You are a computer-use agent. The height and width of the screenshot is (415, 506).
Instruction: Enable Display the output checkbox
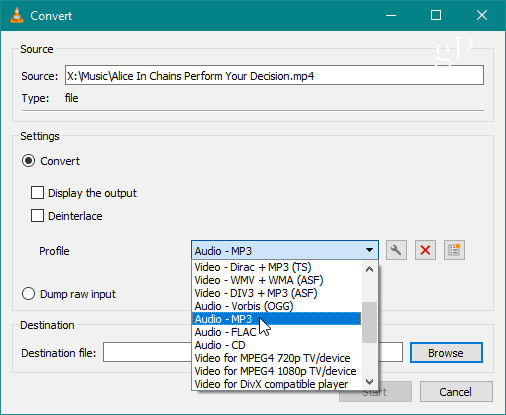coord(37,193)
